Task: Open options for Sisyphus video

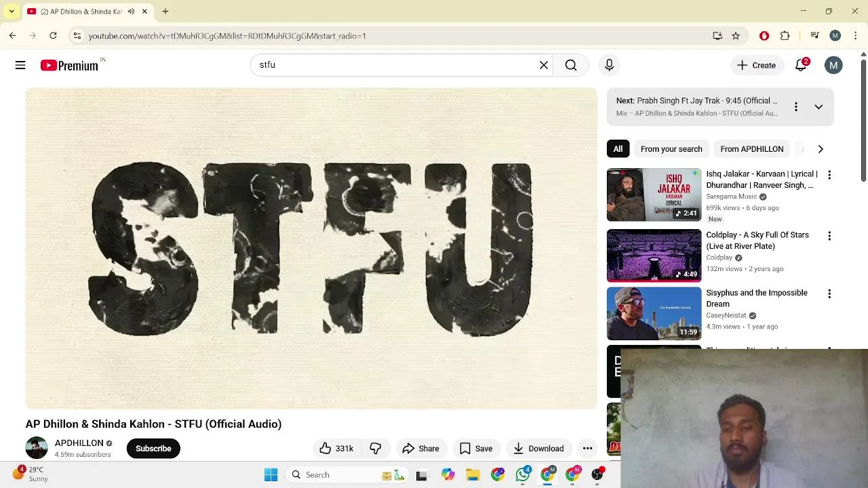Action: coord(829,294)
